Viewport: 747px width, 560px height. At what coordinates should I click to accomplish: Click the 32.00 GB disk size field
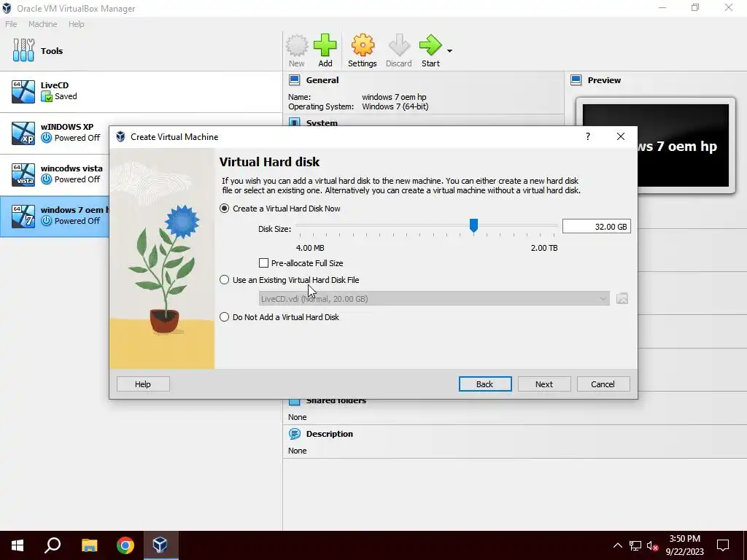click(x=597, y=227)
